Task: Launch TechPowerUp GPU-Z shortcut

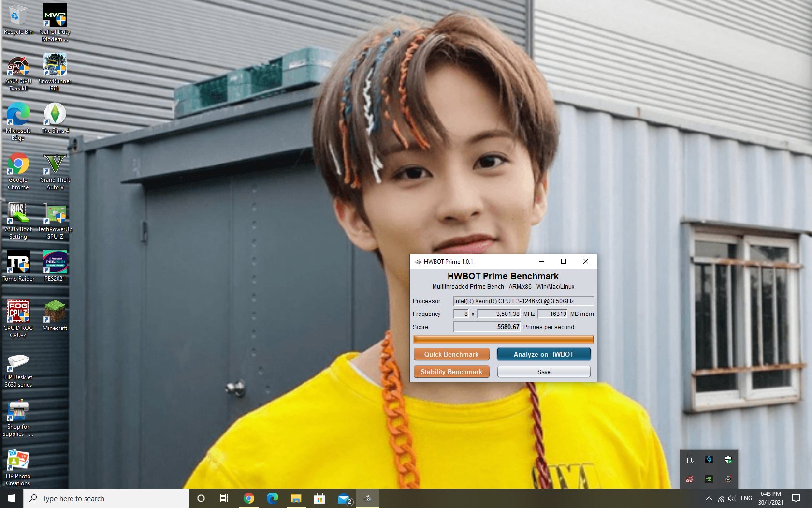Action: [x=55, y=221]
